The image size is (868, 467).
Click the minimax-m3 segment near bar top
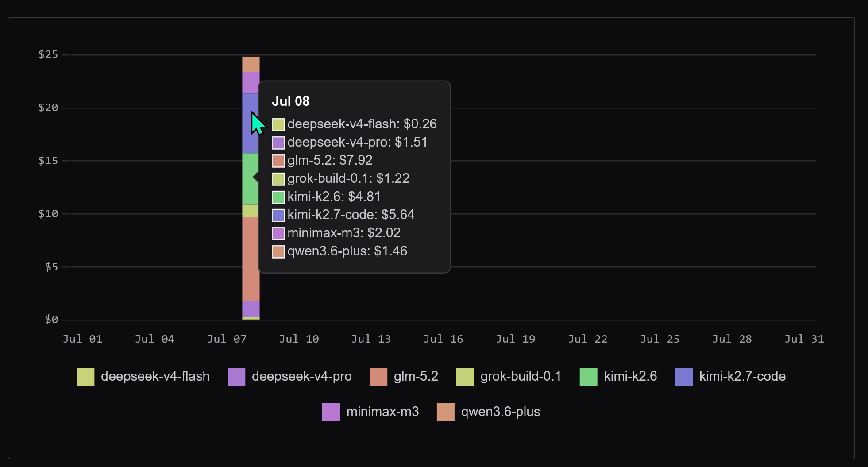(x=251, y=83)
